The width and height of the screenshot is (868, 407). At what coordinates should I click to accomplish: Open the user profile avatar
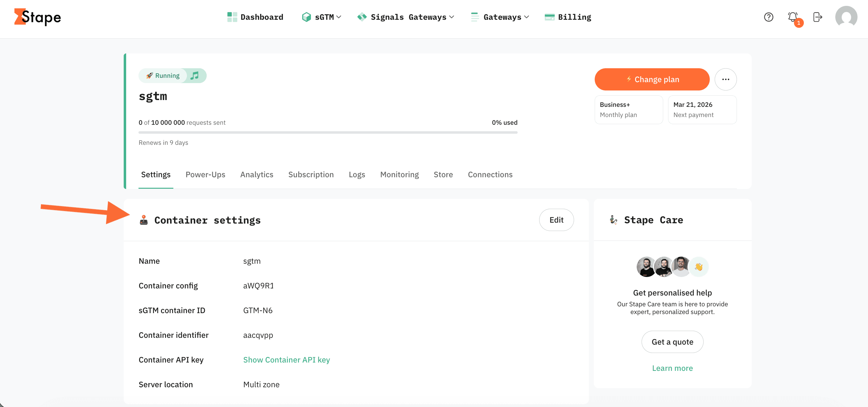[846, 17]
